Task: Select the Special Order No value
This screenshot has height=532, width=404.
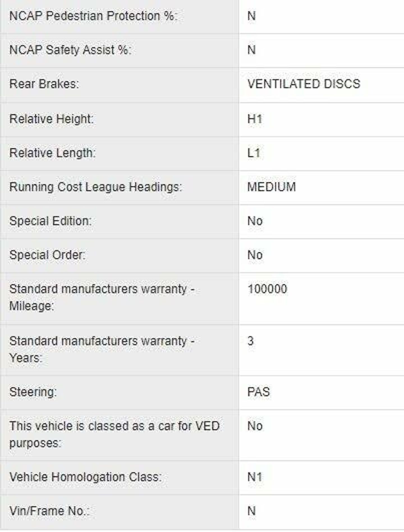Action: (x=255, y=255)
